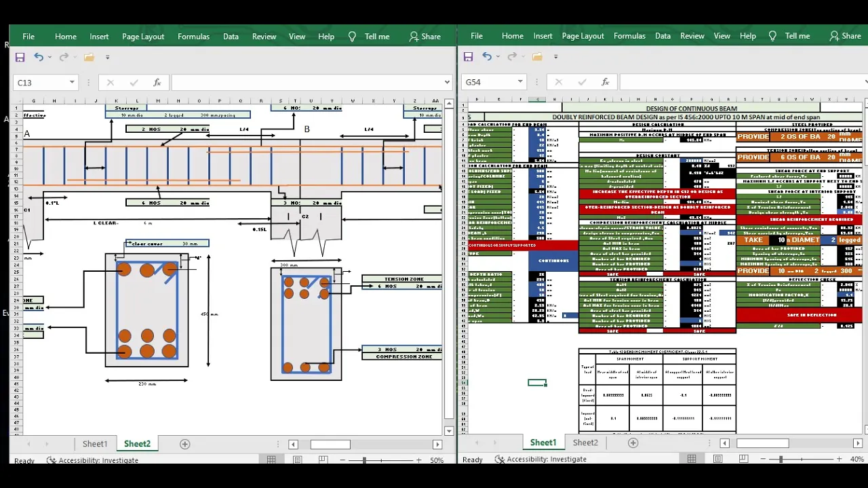This screenshot has width=868, height=488.
Task: Switch to Page Break Preview in right window
Action: tap(743, 459)
